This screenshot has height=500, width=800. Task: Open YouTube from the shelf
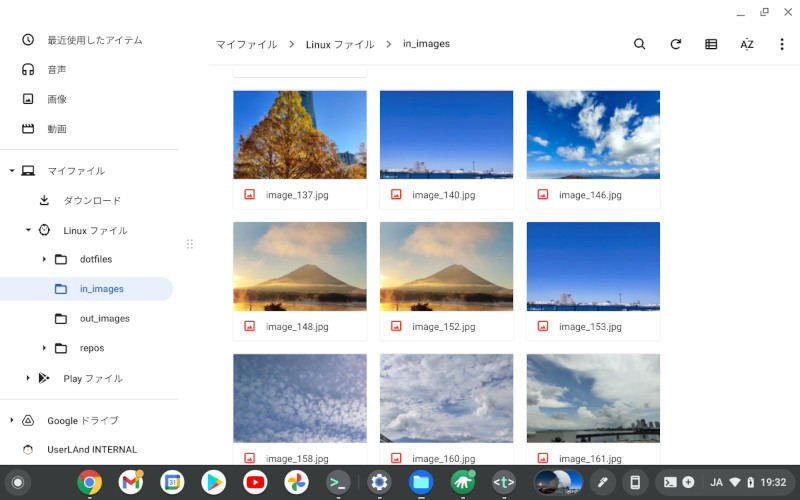pyautogui.click(x=255, y=482)
